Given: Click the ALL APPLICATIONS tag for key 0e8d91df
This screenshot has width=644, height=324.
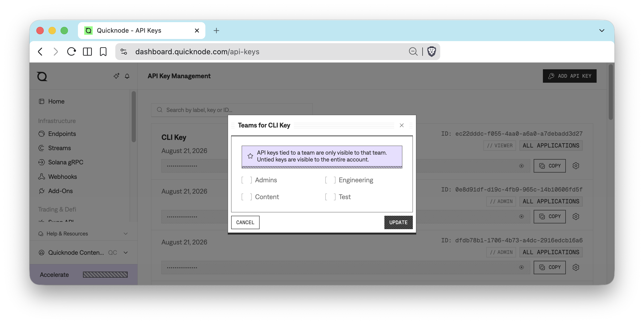Looking at the screenshot, I should tap(551, 202).
